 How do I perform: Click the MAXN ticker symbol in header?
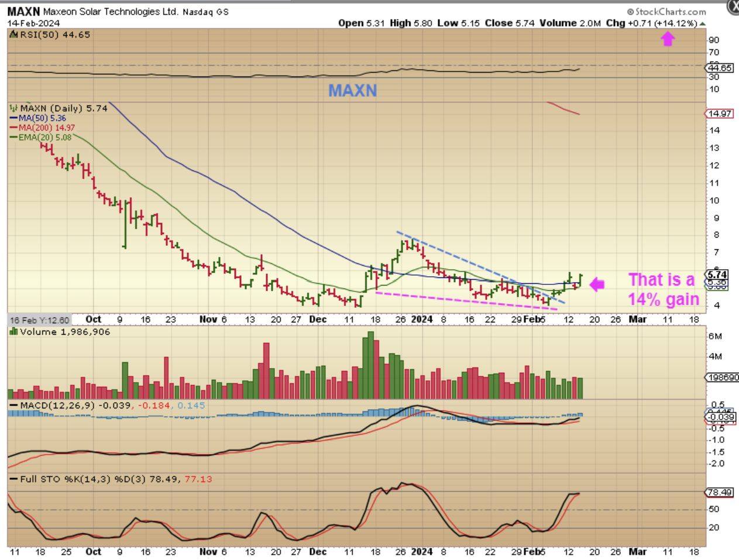pyautogui.click(x=23, y=12)
